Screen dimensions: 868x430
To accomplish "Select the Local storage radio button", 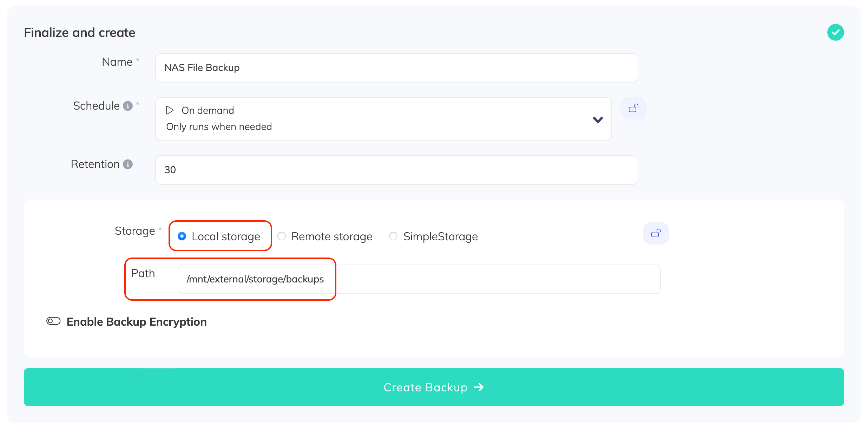I will coord(182,236).
